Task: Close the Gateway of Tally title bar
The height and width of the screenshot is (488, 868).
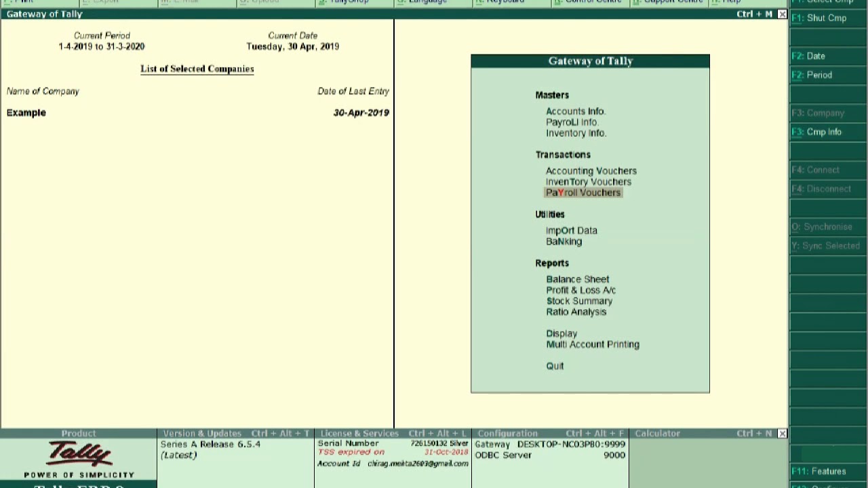Action: tap(782, 14)
